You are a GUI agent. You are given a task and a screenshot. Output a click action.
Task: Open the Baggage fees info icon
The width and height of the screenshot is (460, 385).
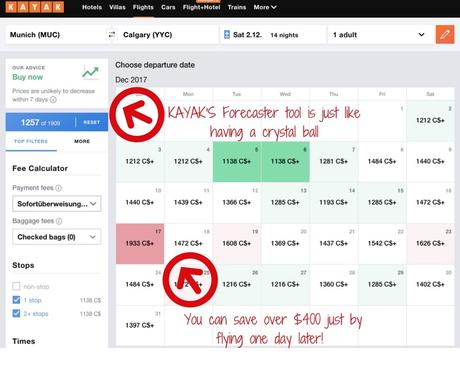(59, 221)
